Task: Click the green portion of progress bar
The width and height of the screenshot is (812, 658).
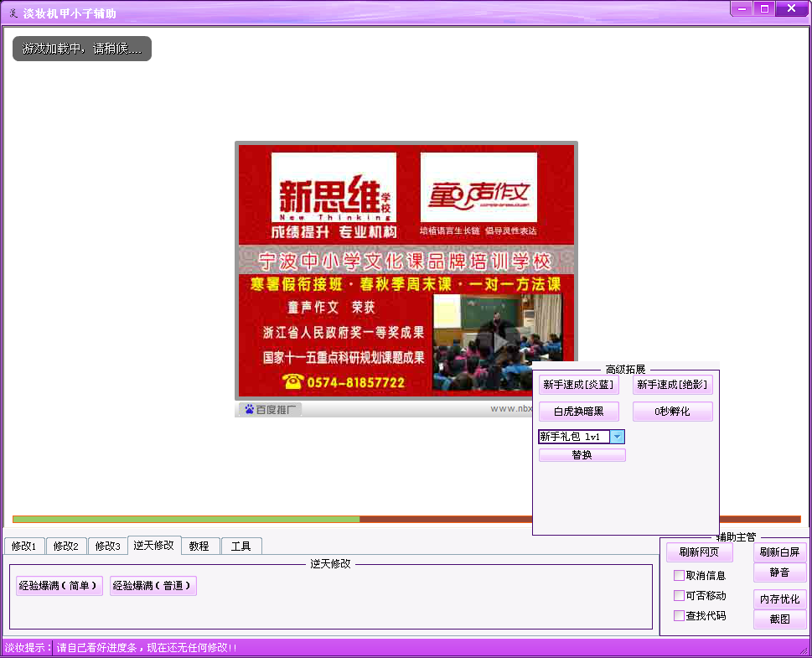Action: click(x=186, y=520)
